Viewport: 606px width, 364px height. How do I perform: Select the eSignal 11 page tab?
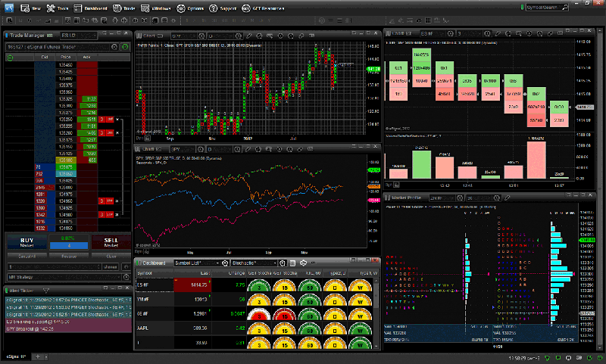click(16, 356)
